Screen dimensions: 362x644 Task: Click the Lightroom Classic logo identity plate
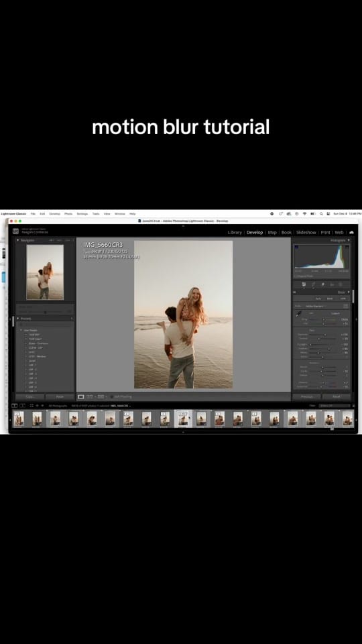(x=15, y=231)
